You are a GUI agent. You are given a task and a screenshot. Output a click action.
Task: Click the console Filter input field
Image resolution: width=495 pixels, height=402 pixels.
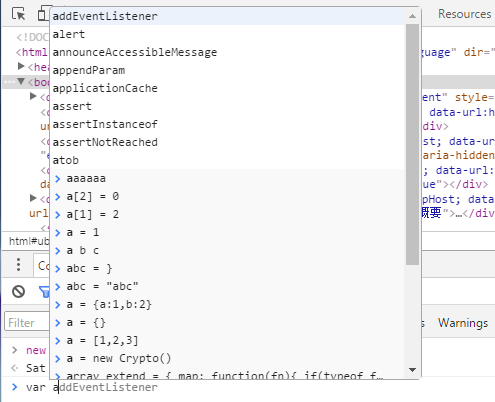27,322
